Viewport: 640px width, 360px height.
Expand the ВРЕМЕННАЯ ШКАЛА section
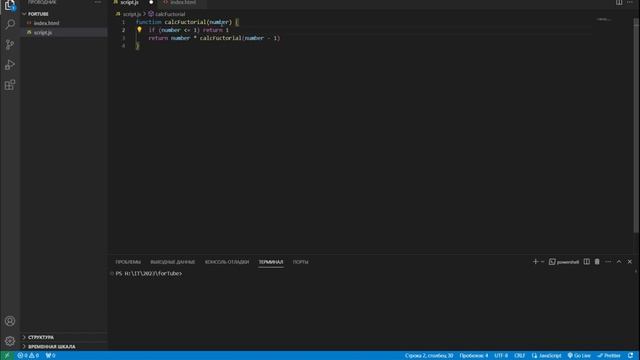63,347
